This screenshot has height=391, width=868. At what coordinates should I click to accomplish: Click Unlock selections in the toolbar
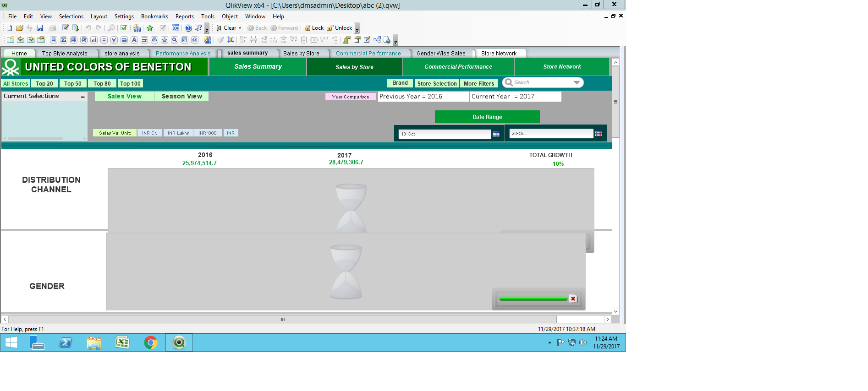click(x=340, y=28)
